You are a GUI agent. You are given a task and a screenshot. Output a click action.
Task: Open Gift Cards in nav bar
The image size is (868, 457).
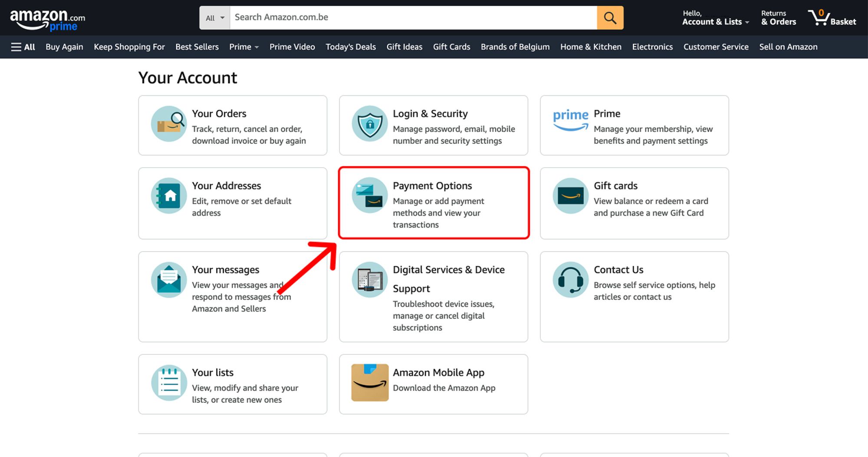click(451, 47)
